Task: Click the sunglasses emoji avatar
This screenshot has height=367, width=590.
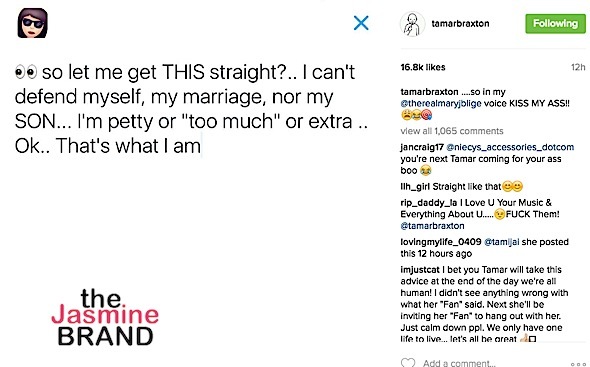Action: (33, 23)
